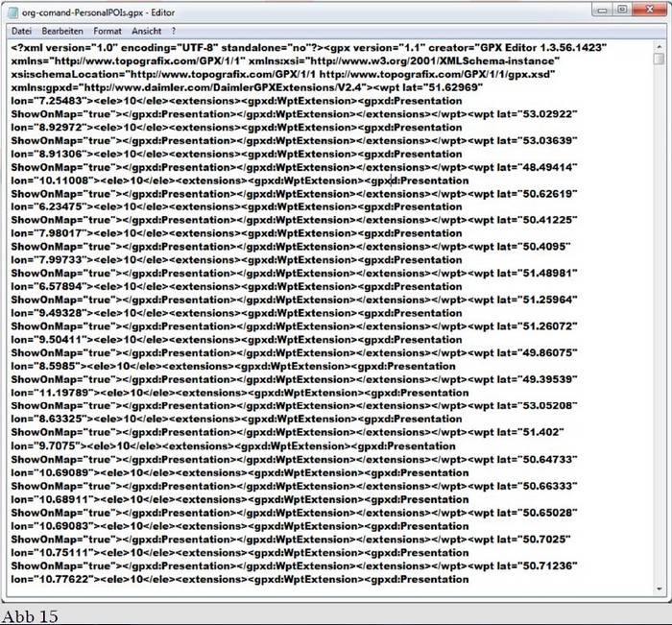Click the value 'lat="51.26072"'
The image size is (672, 625).
click(x=537, y=326)
